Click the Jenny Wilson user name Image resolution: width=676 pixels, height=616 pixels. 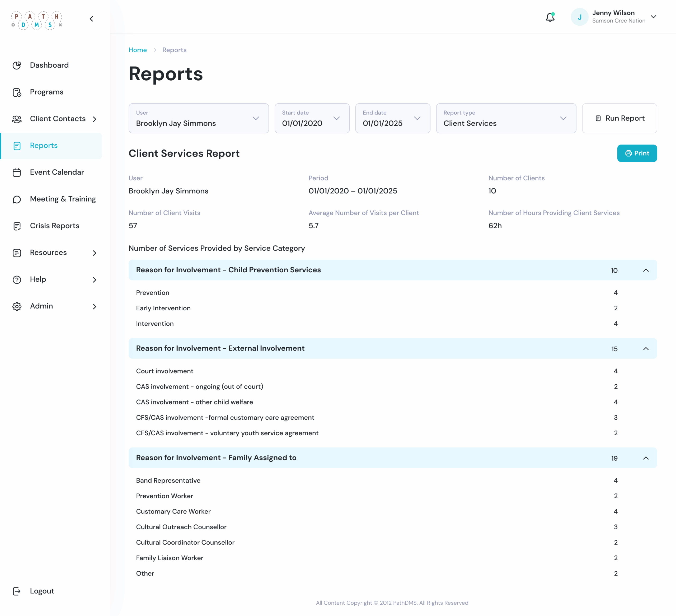tap(613, 13)
